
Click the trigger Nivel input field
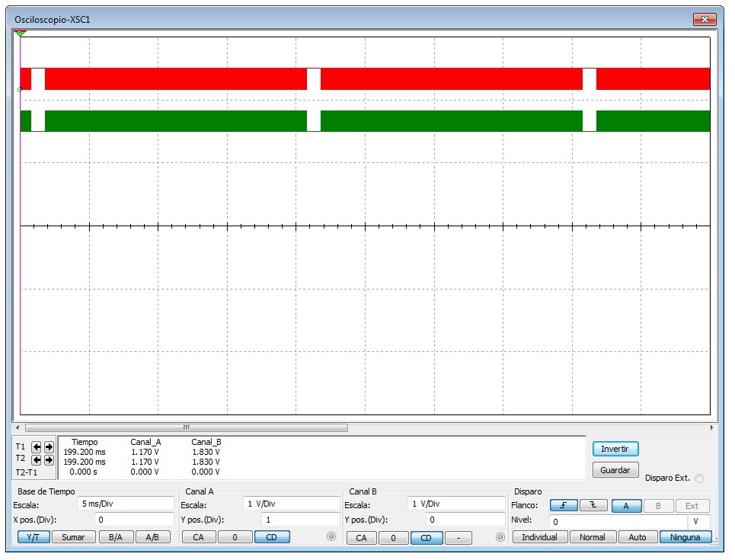coord(617,522)
